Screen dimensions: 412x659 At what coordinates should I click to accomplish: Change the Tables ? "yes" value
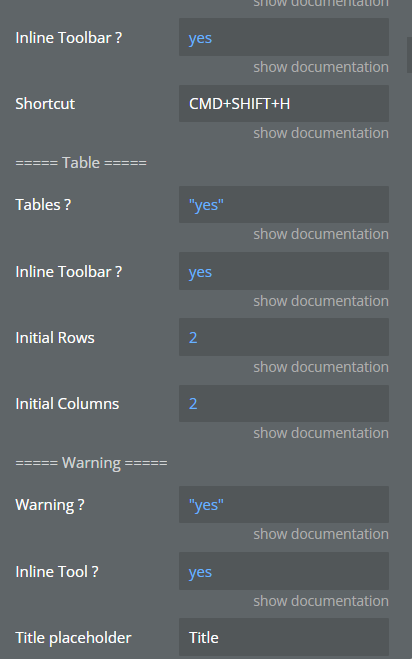click(284, 205)
